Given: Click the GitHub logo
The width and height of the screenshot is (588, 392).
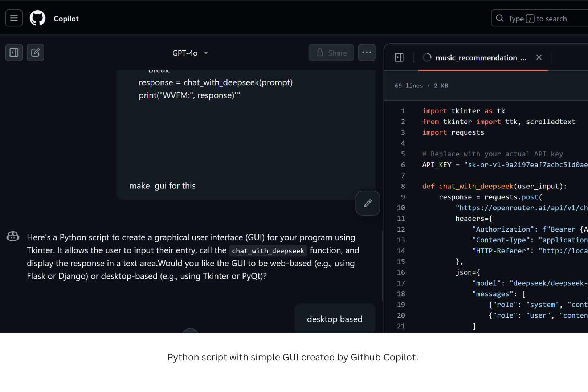Looking at the screenshot, I should 37,18.
